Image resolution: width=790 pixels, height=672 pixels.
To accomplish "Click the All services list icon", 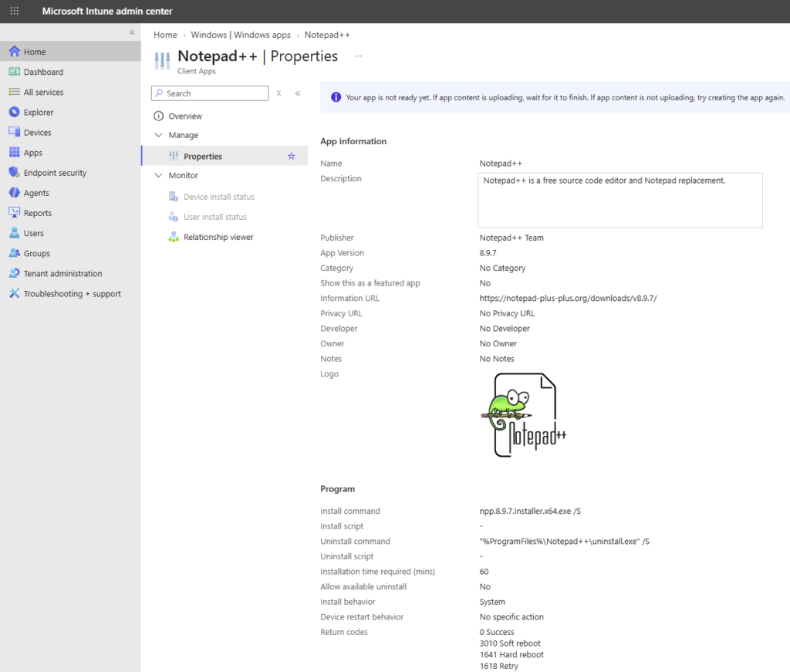I will click(x=14, y=92).
